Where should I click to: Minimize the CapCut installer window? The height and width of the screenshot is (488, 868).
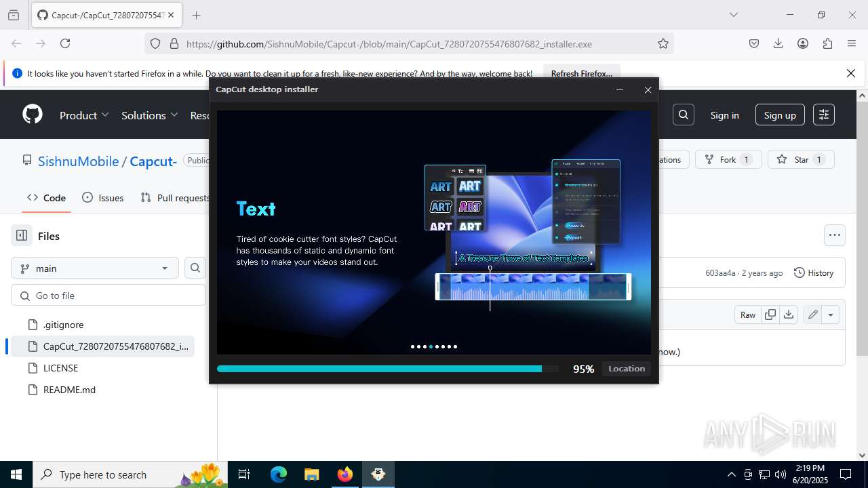tap(620, 89)
